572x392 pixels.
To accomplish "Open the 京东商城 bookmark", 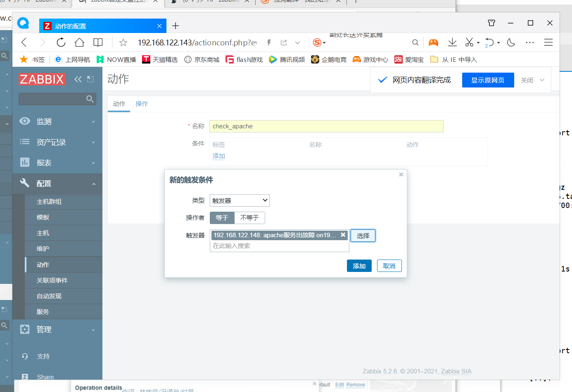I will click(202, 59).
